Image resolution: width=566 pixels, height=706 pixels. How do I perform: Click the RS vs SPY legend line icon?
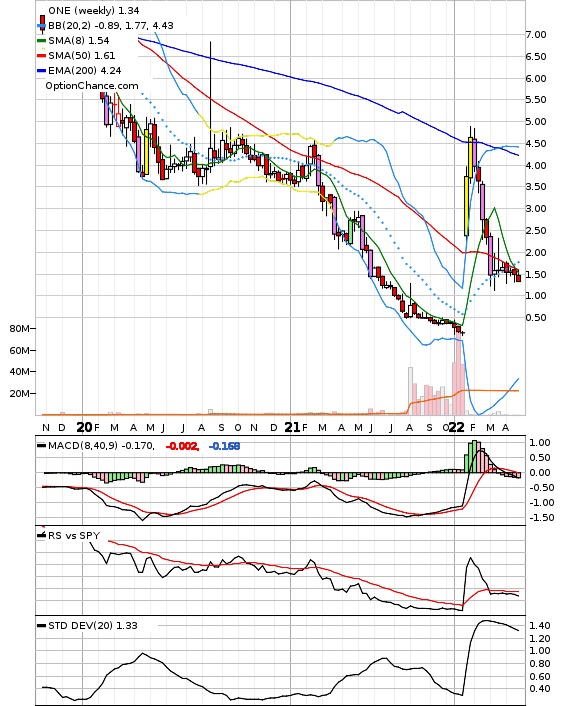(x=41, y=535)
